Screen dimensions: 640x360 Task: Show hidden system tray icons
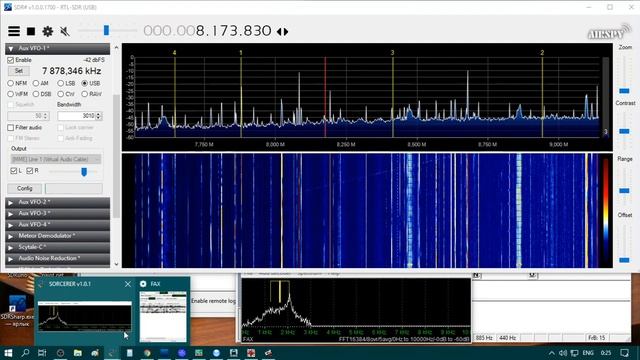click(551, 353)
